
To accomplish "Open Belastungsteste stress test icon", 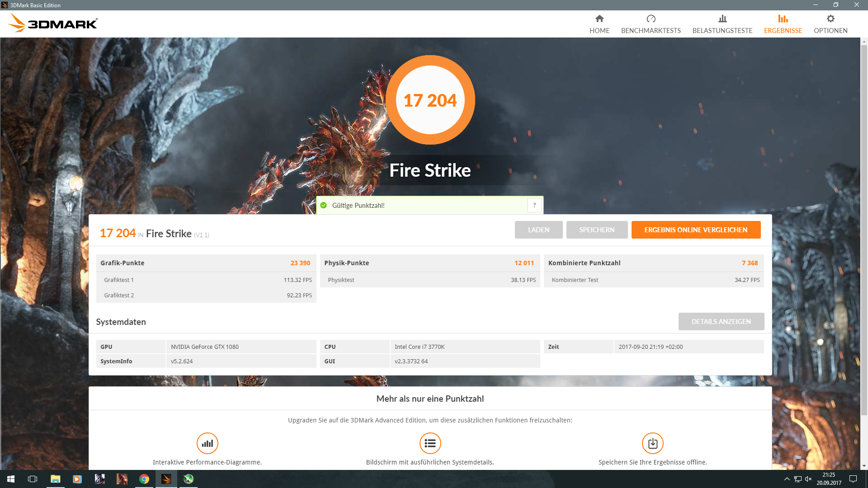I will 722,19.
